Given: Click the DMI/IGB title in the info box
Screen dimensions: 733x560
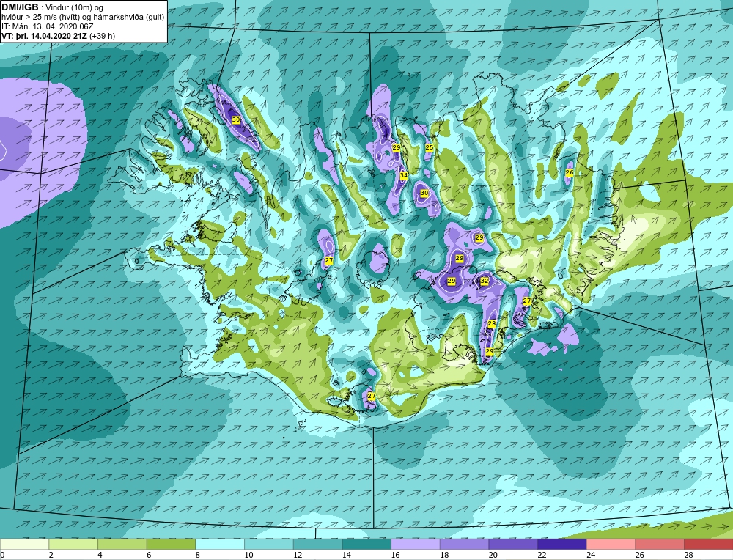Looking at the screenshot, I should [20, 7].
